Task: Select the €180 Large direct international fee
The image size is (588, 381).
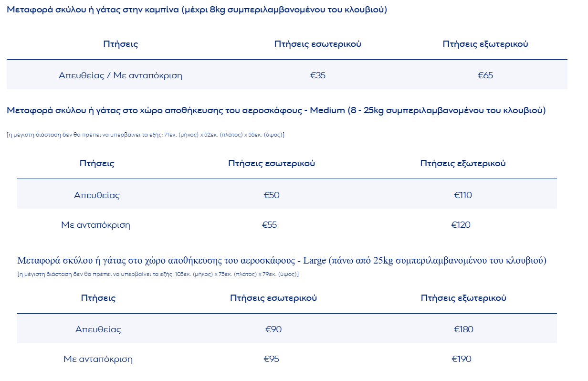Action: [x=464, y=329]
